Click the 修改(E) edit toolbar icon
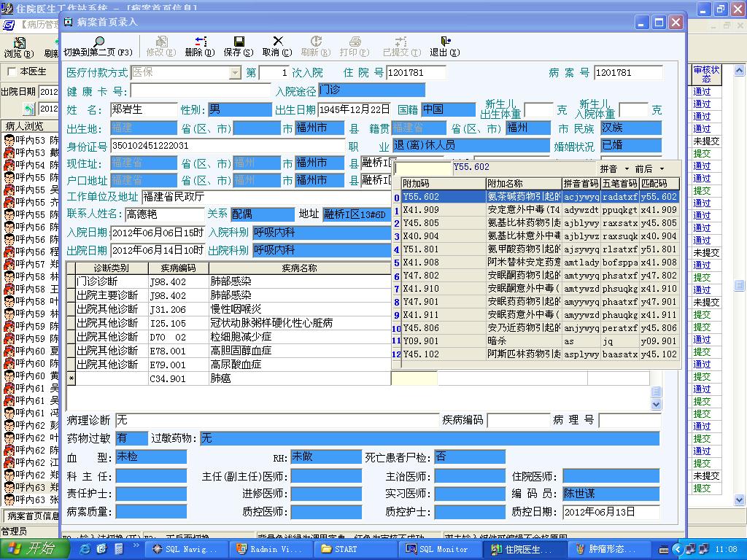The height and width of the screenshot is (560, 747). click(161, 42)
